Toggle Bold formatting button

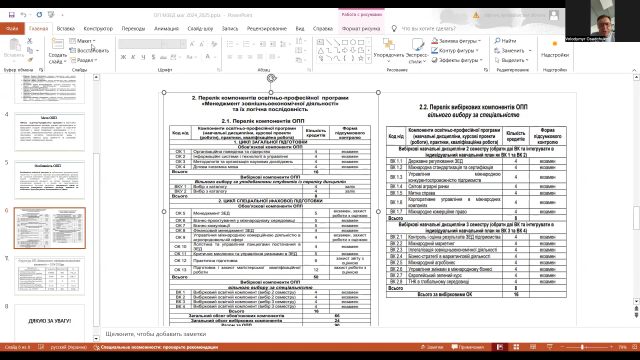coord(123,57)
